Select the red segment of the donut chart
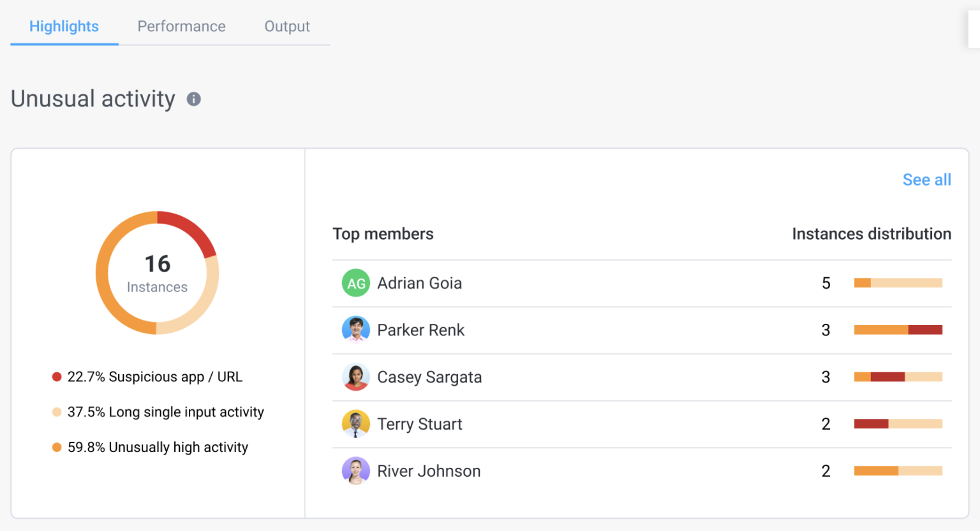Image resolution: width=980 pixels, height=531 pixels. (189, 231)
